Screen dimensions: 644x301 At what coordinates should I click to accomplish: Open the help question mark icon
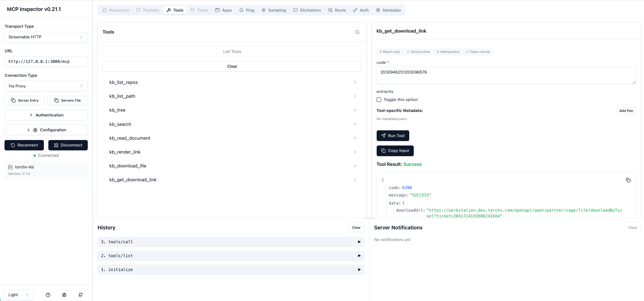coord(48,295)
